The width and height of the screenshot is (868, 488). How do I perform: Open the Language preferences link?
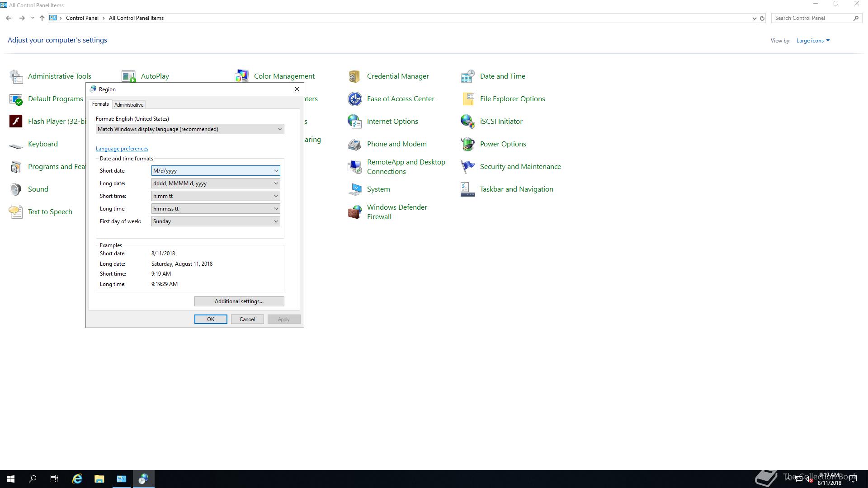click(122, 149)
